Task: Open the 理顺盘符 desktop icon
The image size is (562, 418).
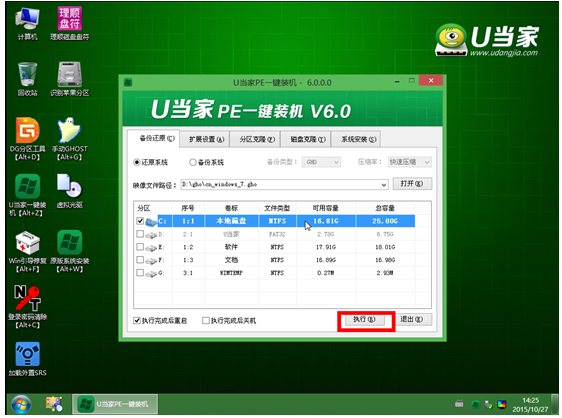Action: tap(70, 24)
